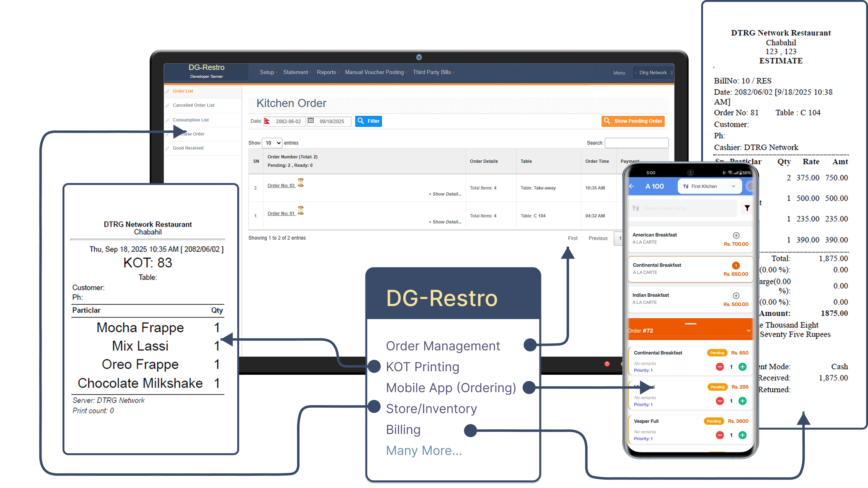Tap the back arrow on the A 100 screen
Image resolution: width=868 pixels, height=488 pixels.
click(632, 186)
